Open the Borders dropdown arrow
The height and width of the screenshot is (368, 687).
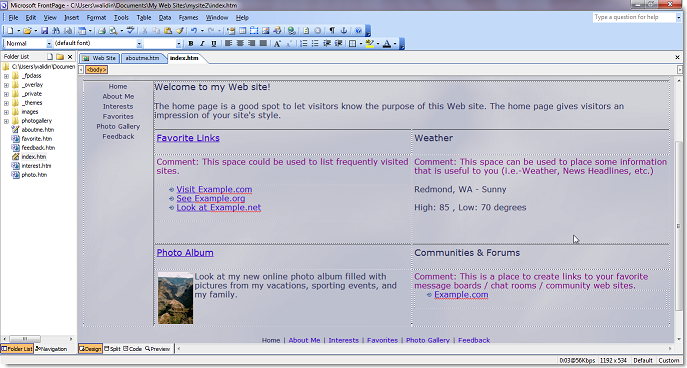pyautogui.click(x=361, y=43)
